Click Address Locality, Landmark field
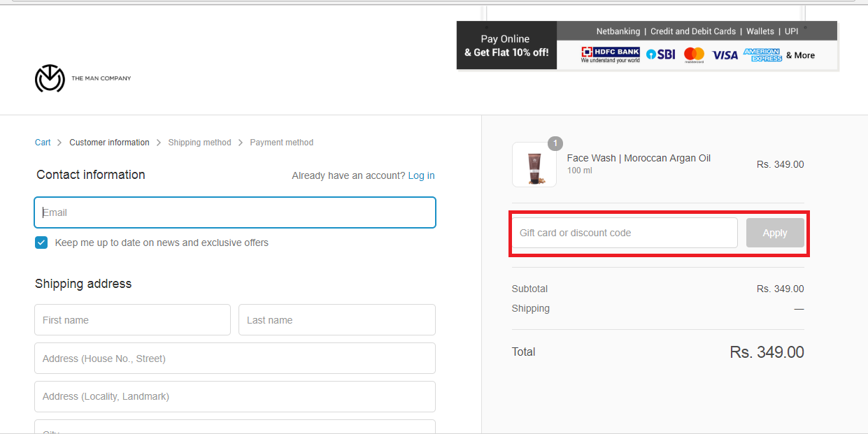The image size is (868, 434). point(235,396)
